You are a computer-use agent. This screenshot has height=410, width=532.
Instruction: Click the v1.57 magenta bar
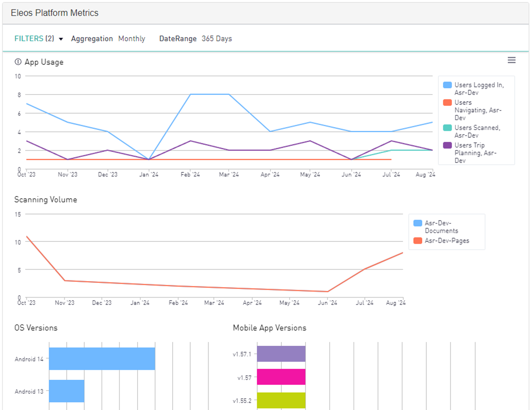(281, 377)
